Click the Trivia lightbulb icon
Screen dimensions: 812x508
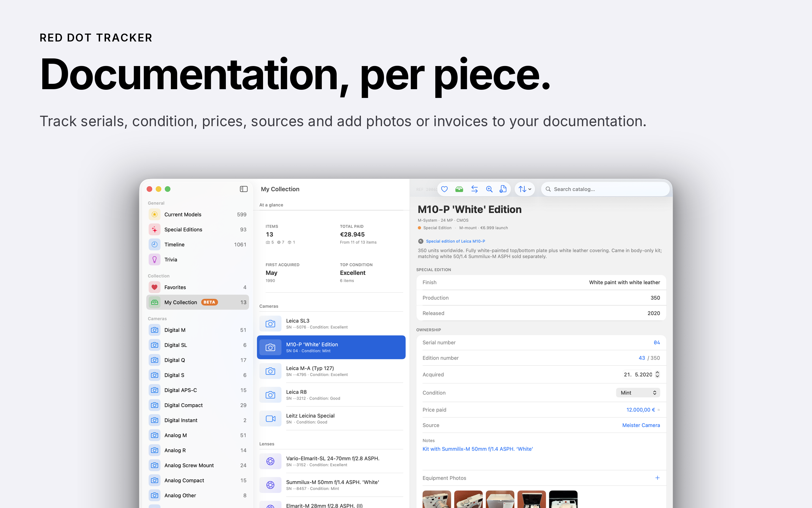tap(154, 259)
